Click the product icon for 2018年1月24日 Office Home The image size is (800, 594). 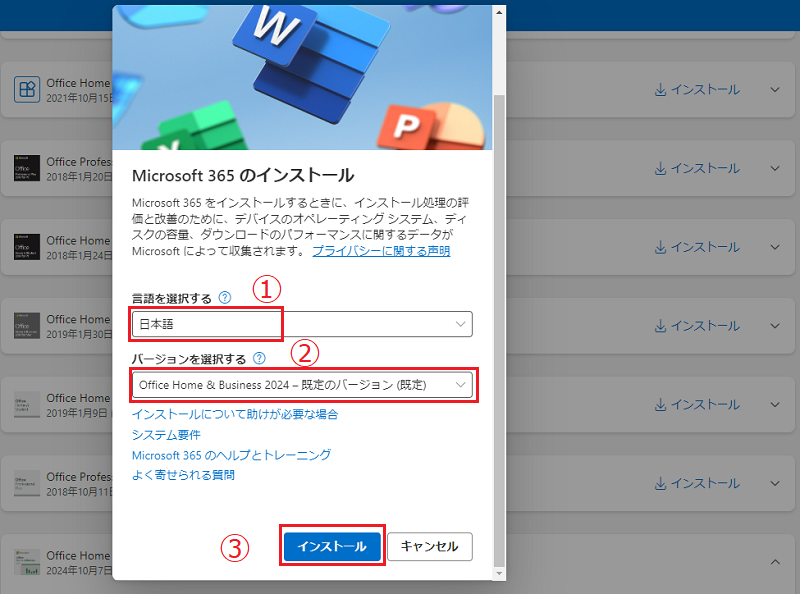point(27,247)
